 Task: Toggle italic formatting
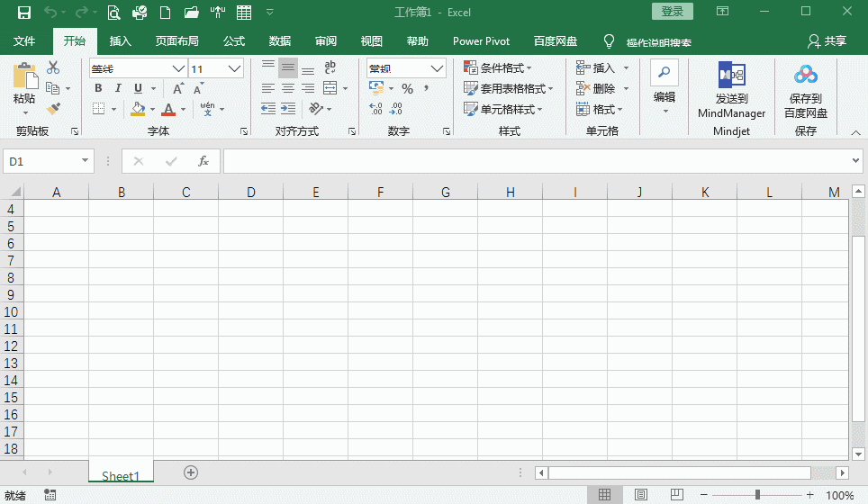118,88
